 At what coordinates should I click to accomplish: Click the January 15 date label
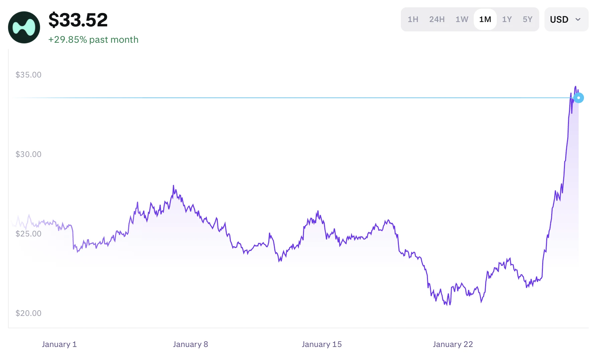(x=322, y=344)
